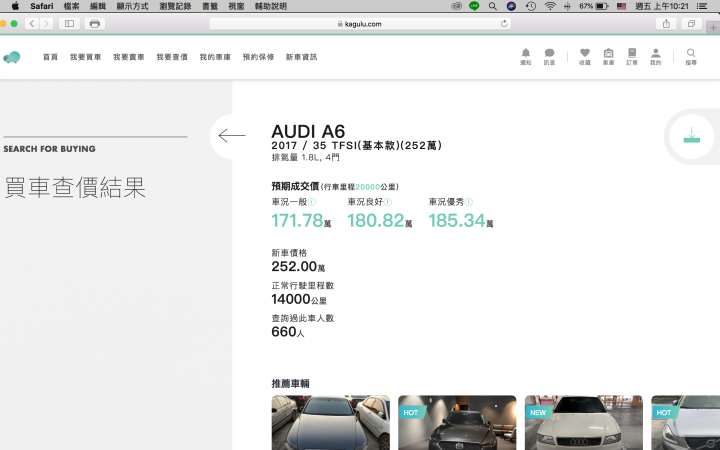This screenshot has height=450, width=720.
Task: Open 新車資訊 nav link
Action: (301, 57)
